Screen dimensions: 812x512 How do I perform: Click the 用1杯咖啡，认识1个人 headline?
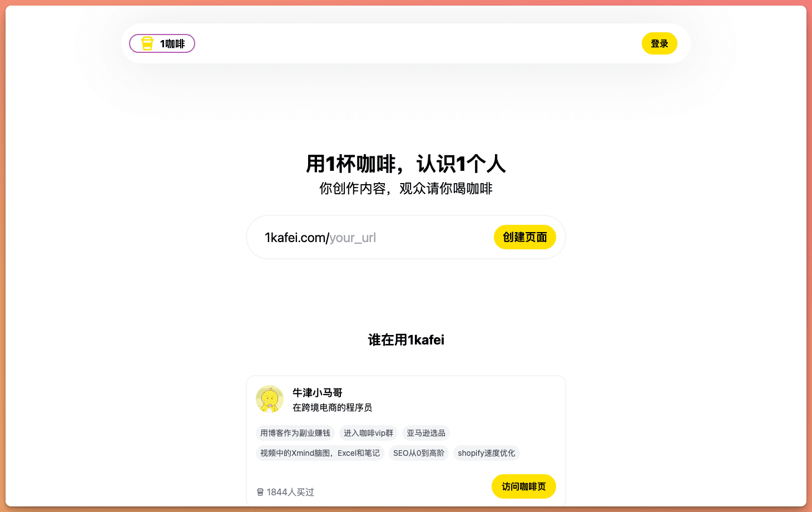point(406,164)
